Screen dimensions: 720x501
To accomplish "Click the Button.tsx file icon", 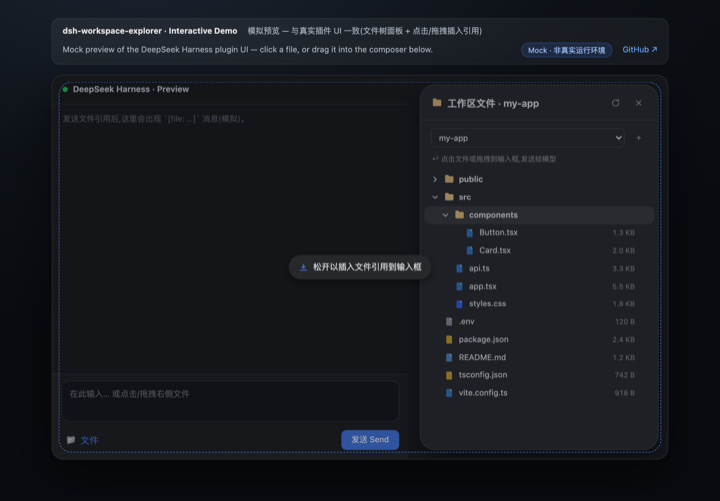I will click(x=469, y=233).
